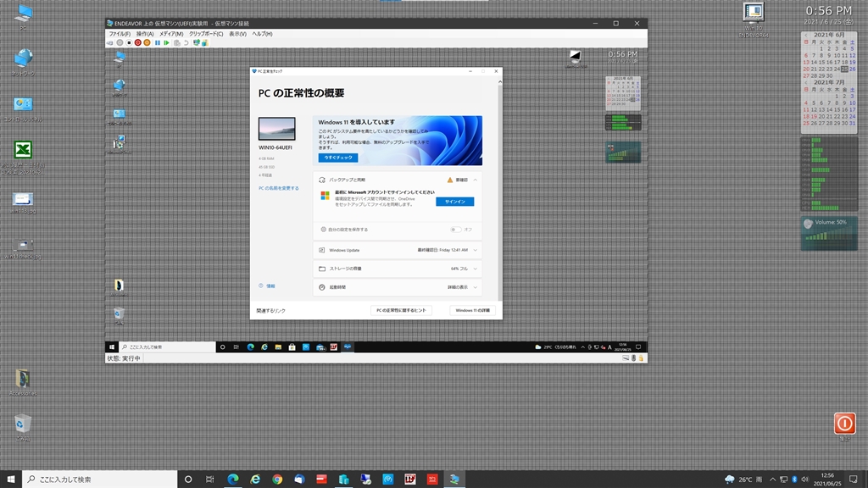Screen dimensions: 868x488
Task: Click the WIN10-64UEFI PC thumbnail image
Action: [x=277, y=129]
